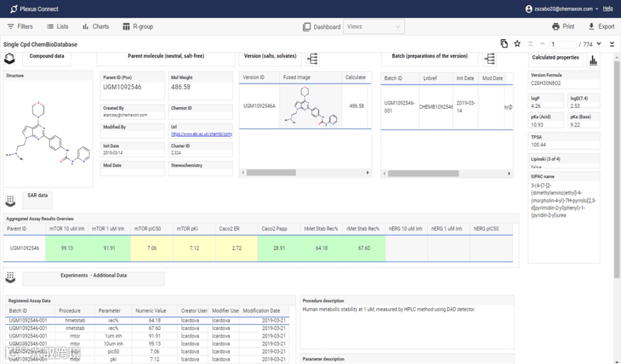Click the Dashboard icon
The width and height of the screenshot is (621, 364).
click(307, 27)
